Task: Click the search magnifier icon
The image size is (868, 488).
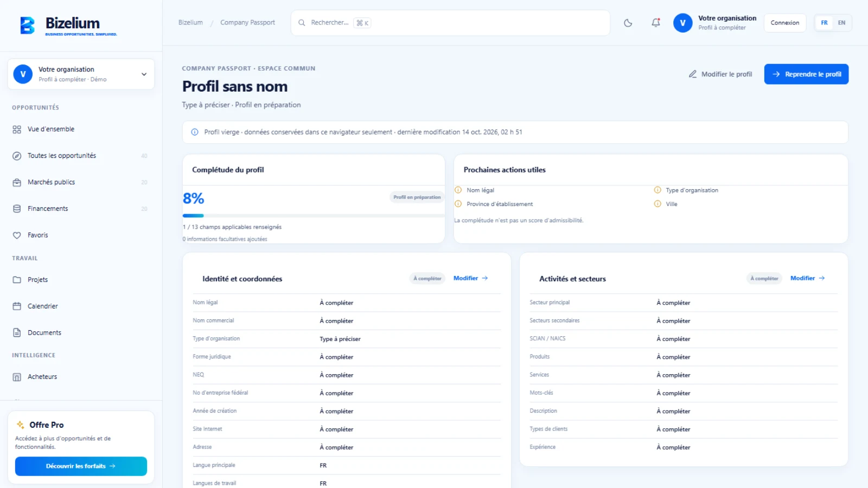Action: point(302,23)
